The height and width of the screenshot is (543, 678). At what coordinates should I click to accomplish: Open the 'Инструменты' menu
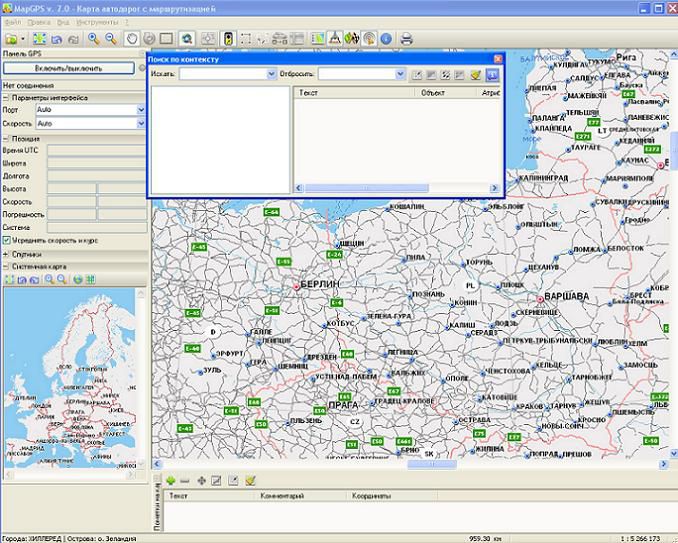point(95,20)
